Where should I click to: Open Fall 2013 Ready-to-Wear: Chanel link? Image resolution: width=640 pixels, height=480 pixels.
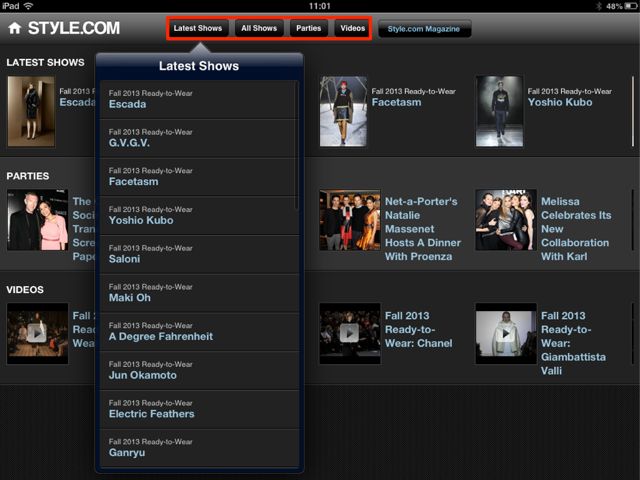pos(419,329)
